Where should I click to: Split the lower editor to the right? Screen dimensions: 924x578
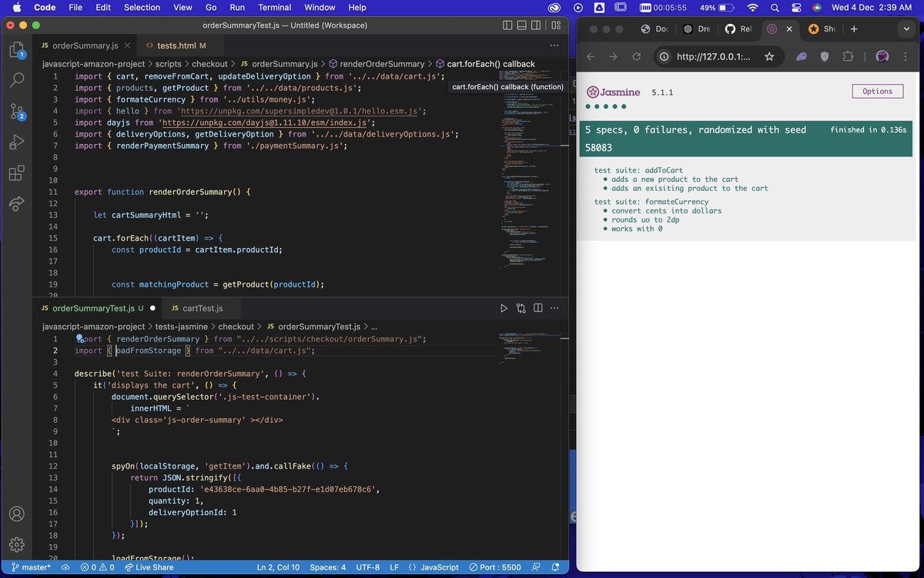coord(539,308)
